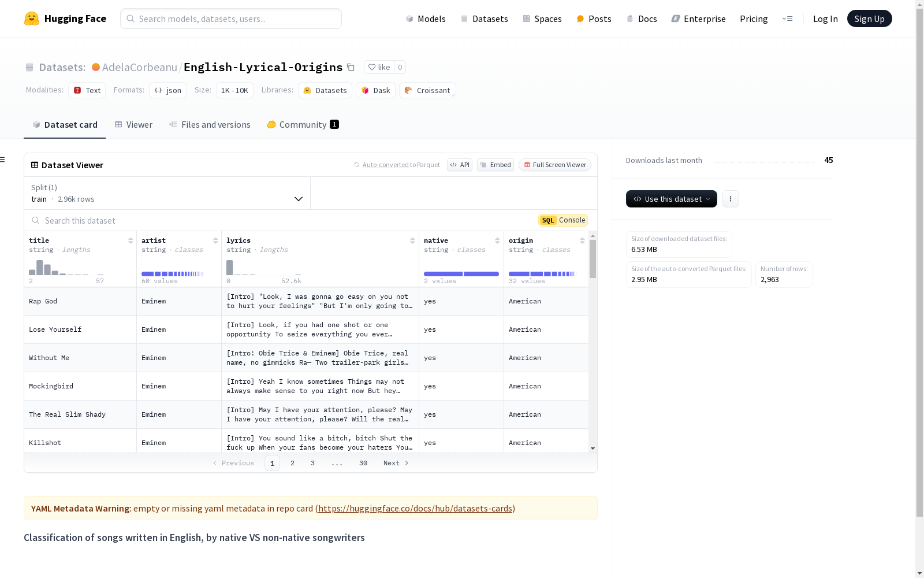This screenshot has width=924, height=578.
Task: Open Pricing in top navigation
Action: point(754,18)
